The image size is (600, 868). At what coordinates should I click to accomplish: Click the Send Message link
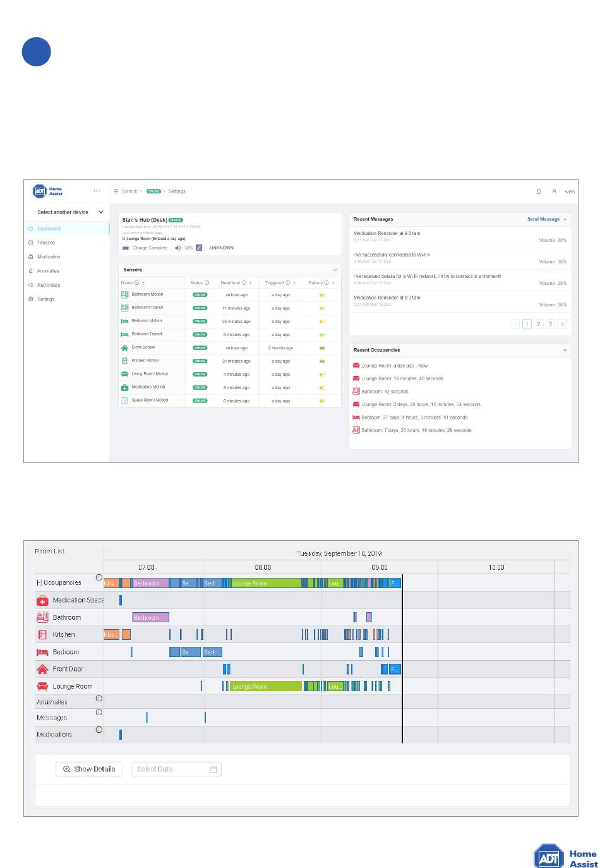(543, 219)
